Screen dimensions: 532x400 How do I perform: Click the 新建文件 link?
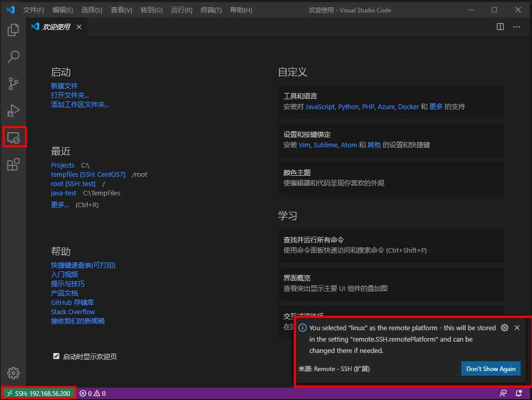pos(64,86)
